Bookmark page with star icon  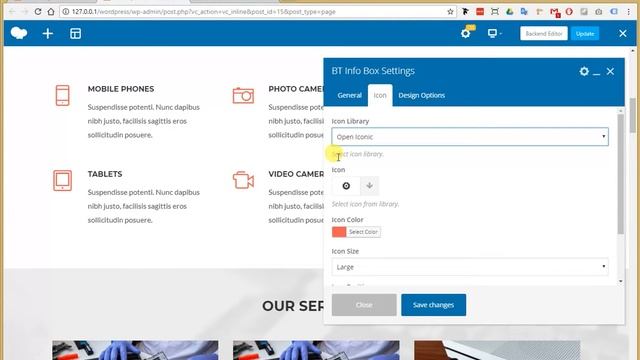(x=450, y=12)
